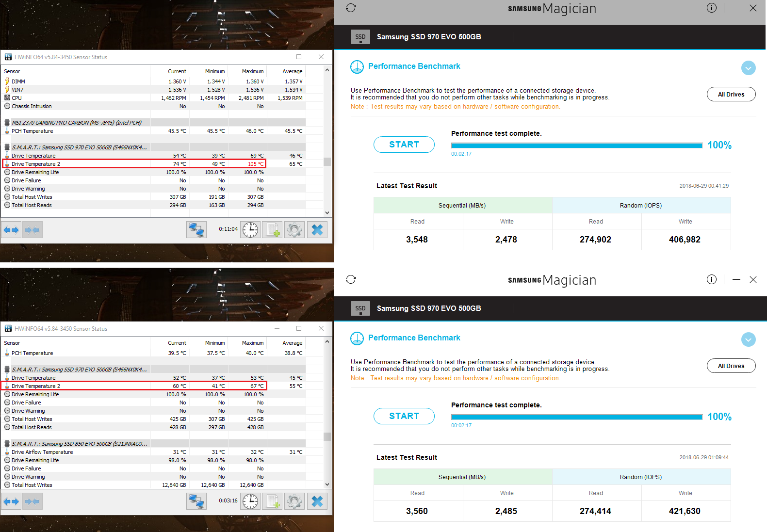Click refresh icon in Magician with 01:09:44 result
Viewport: 767px width, 532px height.
(x=351, y=279)
